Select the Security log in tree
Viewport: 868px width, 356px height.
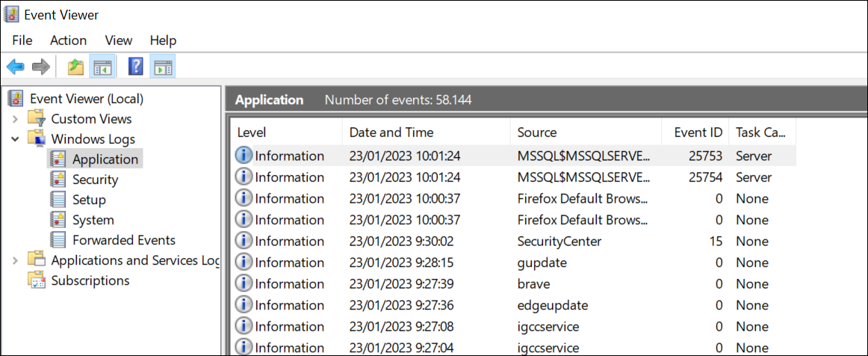[95, 179]
